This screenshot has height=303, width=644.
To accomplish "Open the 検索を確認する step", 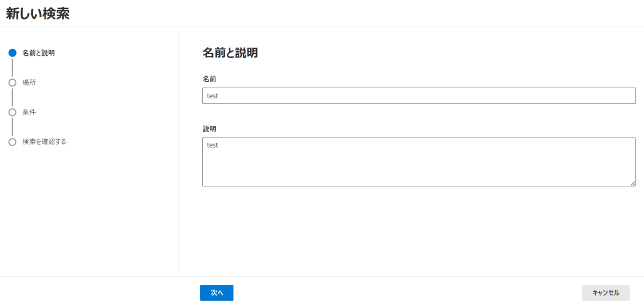I will coord(45,142).
